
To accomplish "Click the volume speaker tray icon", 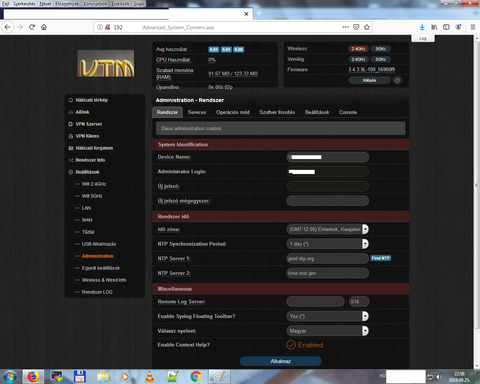I will (x=439, y=377).
